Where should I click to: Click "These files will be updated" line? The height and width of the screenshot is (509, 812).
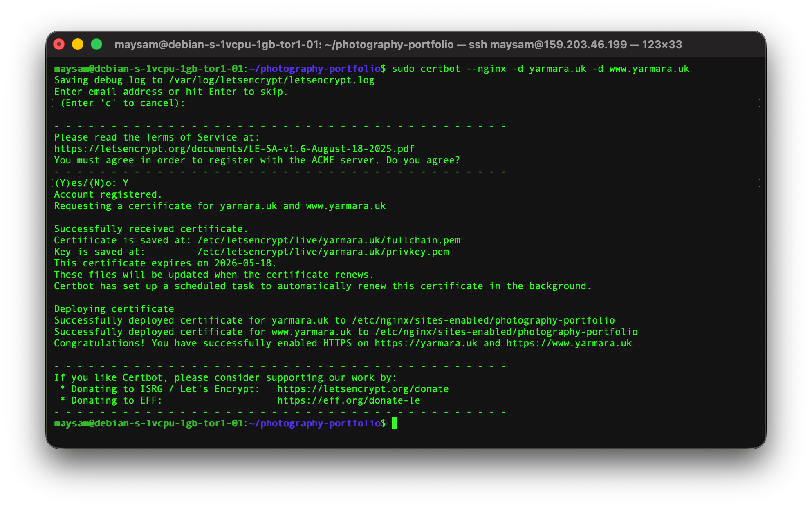pos(214,275)
